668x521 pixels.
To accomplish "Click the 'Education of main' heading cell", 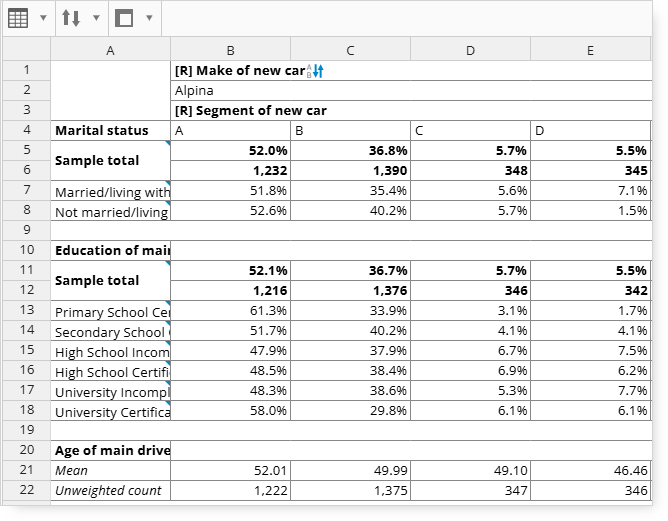I will (110, 250).
